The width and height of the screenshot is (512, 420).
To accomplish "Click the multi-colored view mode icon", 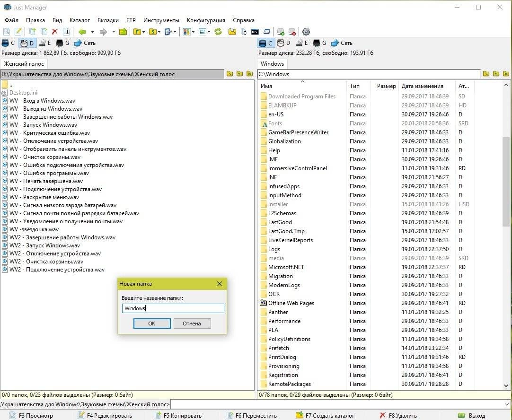I will click(187, 32).
